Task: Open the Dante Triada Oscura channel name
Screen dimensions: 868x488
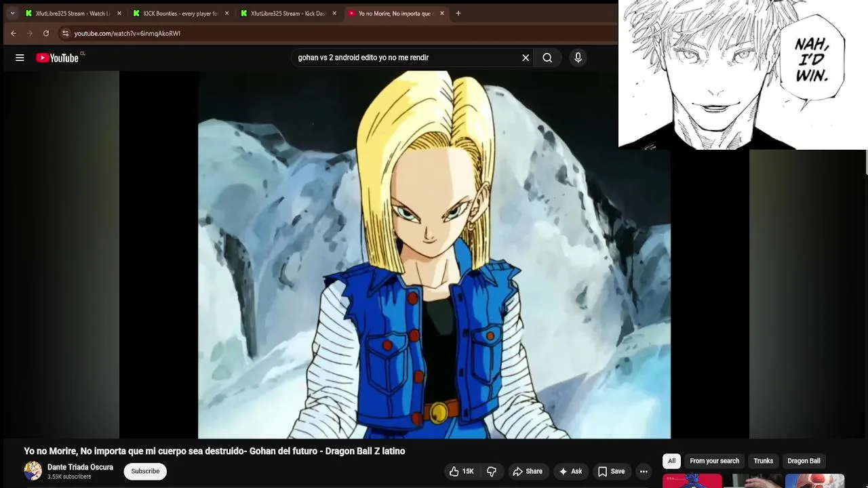Action: click(80, 467)
